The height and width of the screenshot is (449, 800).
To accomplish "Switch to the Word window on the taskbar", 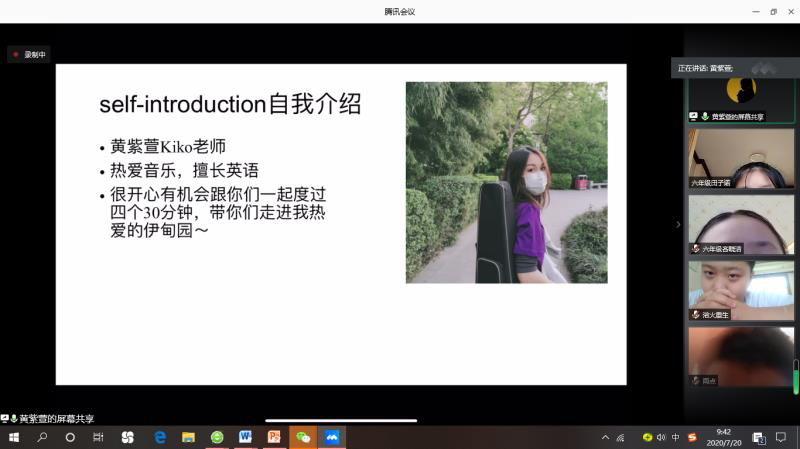I will click(x=245, y=437).
